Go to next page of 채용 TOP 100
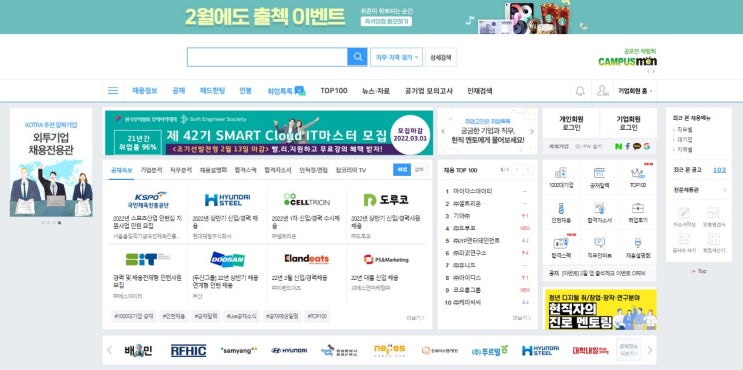The height and width of the screenshot is (370, 743). (528, 170)
